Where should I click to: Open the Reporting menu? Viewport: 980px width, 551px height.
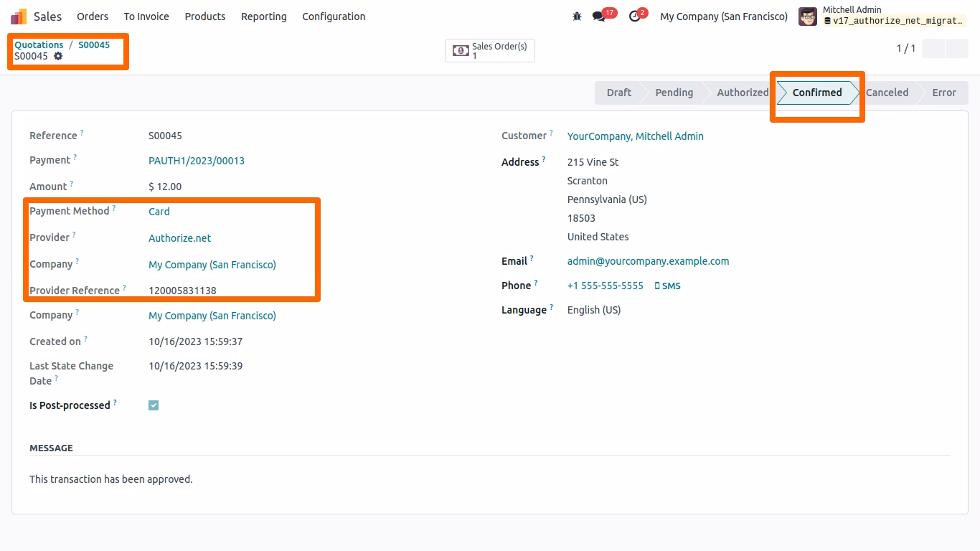click(x=264, y=17)
